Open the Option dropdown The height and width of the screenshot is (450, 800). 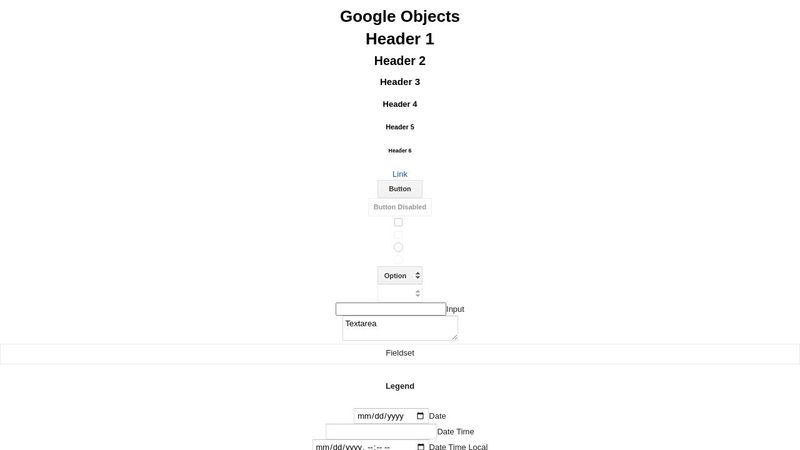[400, 275]
